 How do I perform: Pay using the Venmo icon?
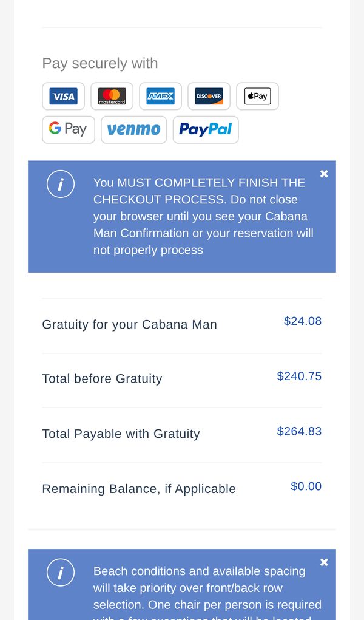[134, 130]
